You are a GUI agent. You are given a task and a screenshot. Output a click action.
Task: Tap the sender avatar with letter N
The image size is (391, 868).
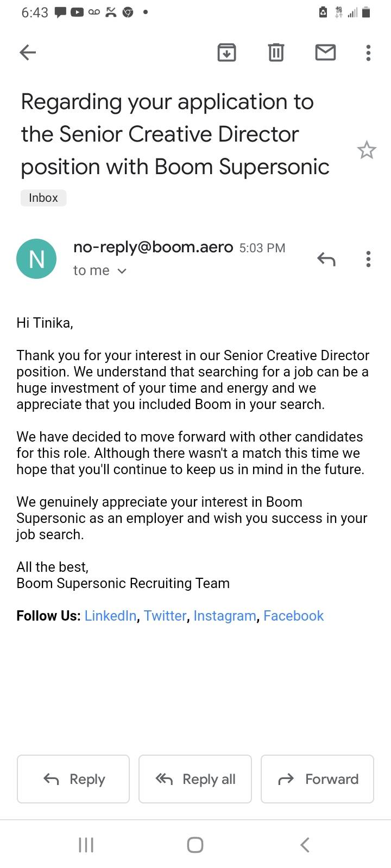tap(36, 259)
